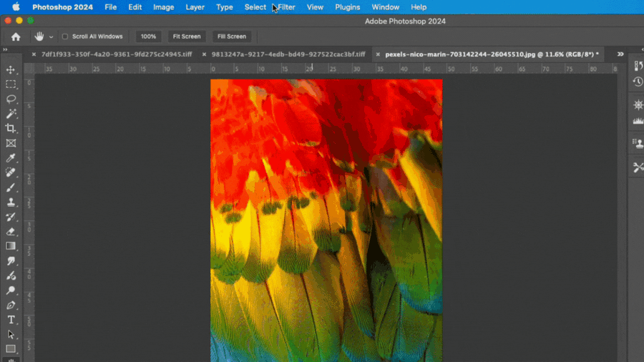644x362 pixels.
Task: Click the feather image canvas
Action: pos(326,220)
